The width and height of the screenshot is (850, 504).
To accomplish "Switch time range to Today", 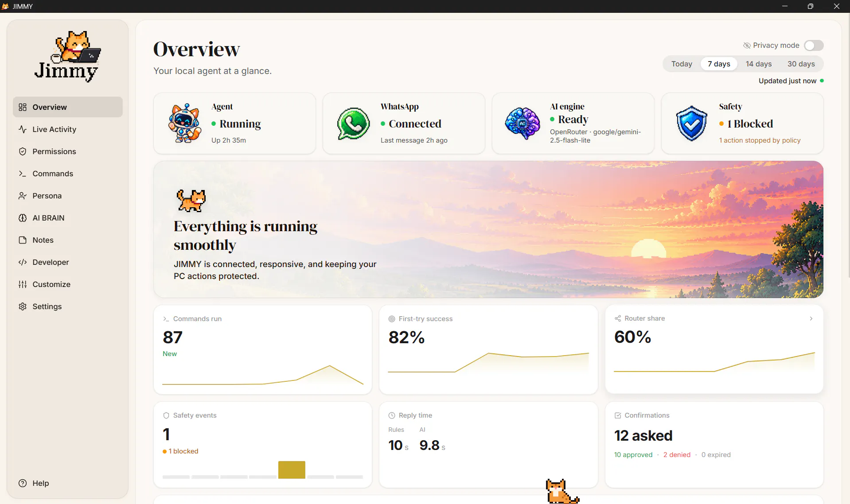I will [682, 64].
